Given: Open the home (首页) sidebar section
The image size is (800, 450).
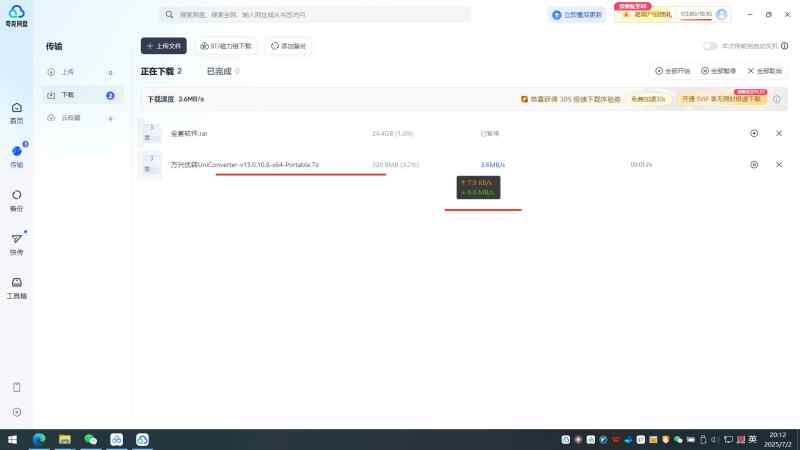Looking at the screenshot, I should [x=16, y=113].
